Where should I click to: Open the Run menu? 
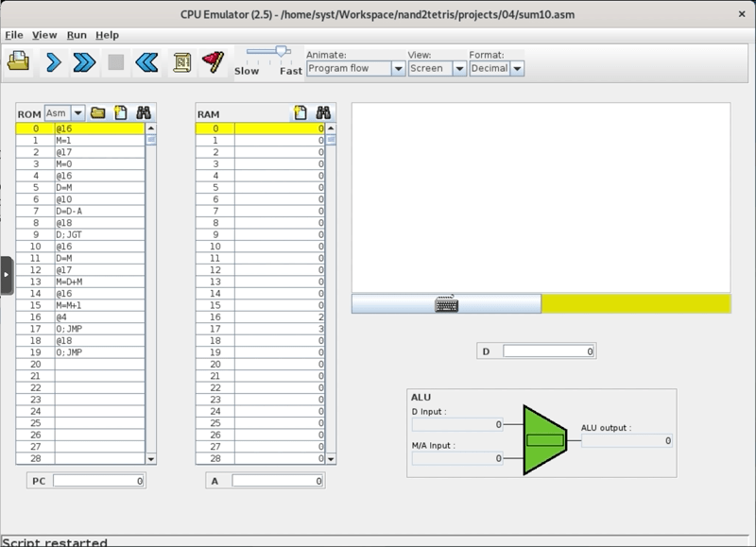[77, 35]
